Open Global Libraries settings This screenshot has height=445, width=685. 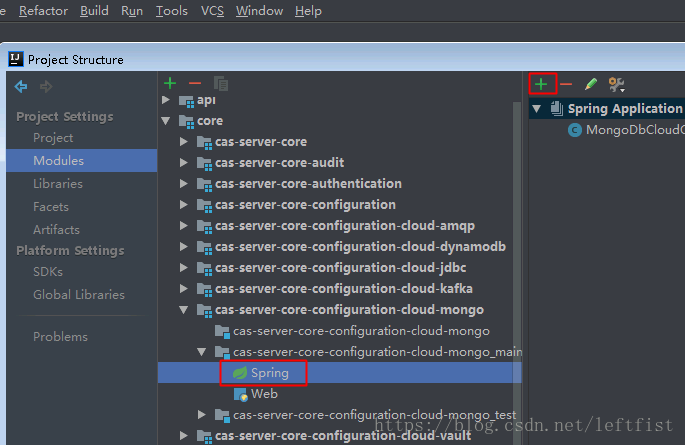[x=79, y=295]
